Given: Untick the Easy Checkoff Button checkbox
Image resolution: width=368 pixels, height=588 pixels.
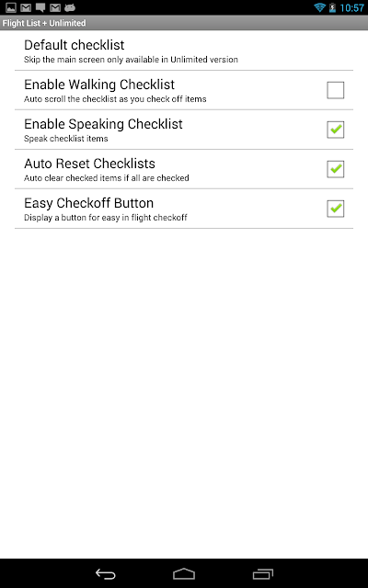Looking at the screenshot, I should click(x=335, y=209).
